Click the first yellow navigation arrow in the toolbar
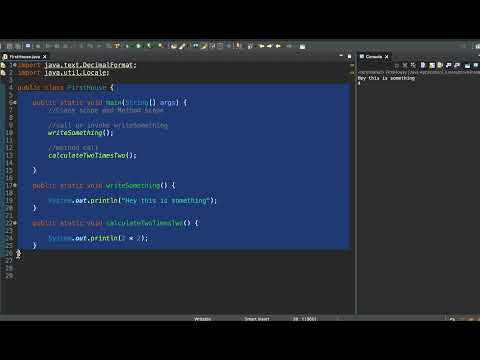Screen dimensions: 480x360 [x=262, y=46]
